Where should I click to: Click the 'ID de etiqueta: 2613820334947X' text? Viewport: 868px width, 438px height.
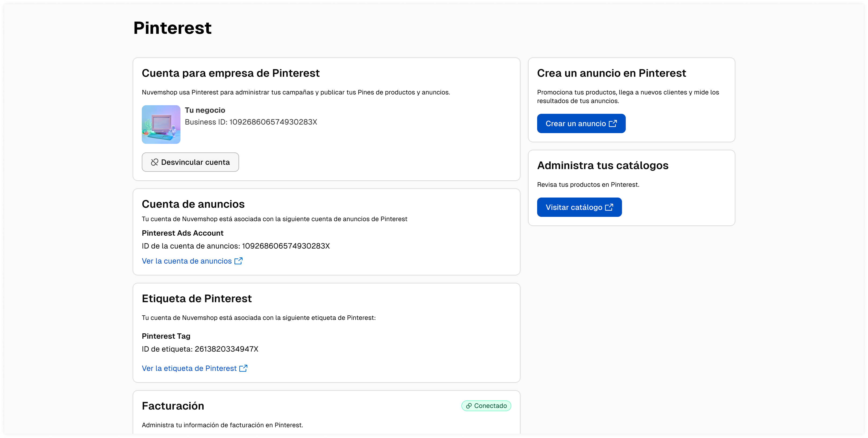coord(200,349)
